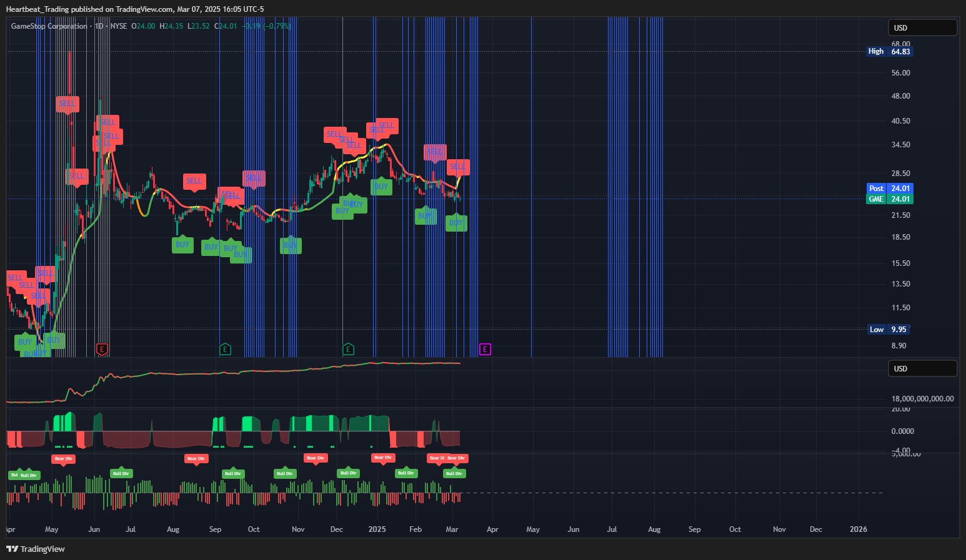Viewport: 966px width, 560px height.
Task: Click the latest BUY signal label in March
Action: (456, 223)
